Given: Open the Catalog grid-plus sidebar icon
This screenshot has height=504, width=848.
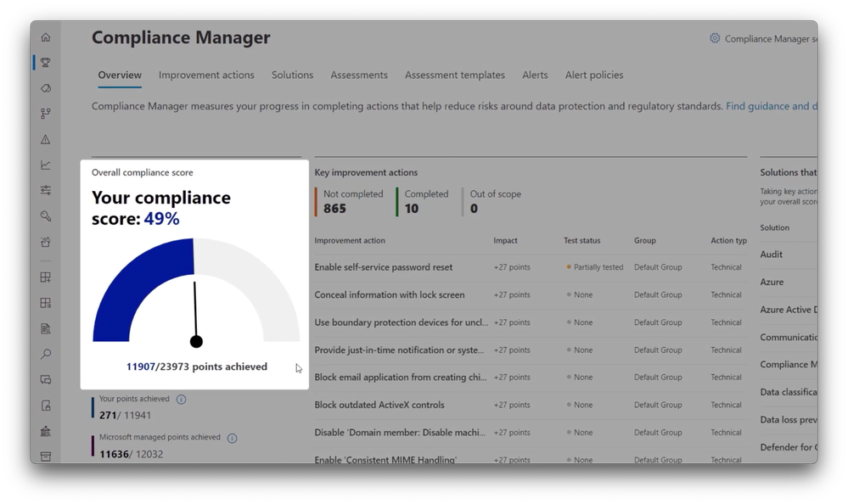Looking at the screenshot, I should coord(46,277).
